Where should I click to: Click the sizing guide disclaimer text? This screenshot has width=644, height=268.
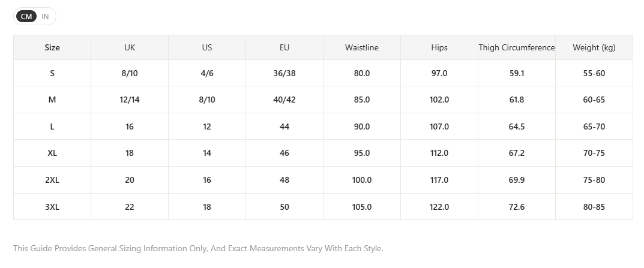point(198,248)
